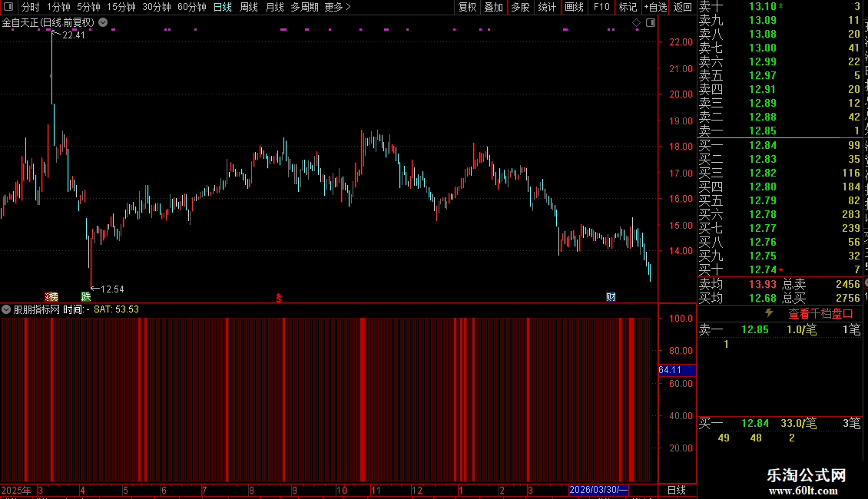Click 总买 2756 total value
The height and width of the screenshot is (499, 868).
tap(821, 298)
